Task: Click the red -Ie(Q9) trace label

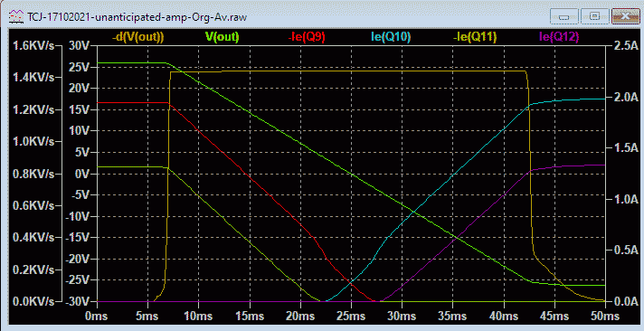Action: click(307, 37)
